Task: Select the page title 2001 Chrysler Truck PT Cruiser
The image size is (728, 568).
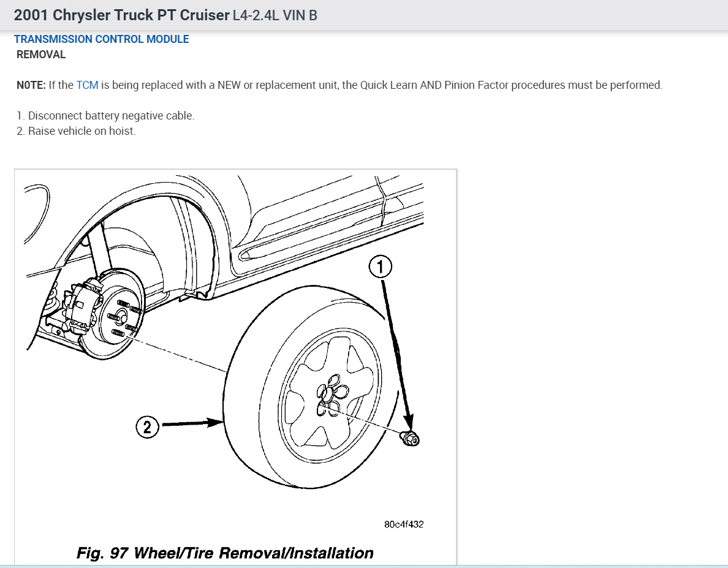Action: click(120, 15)
